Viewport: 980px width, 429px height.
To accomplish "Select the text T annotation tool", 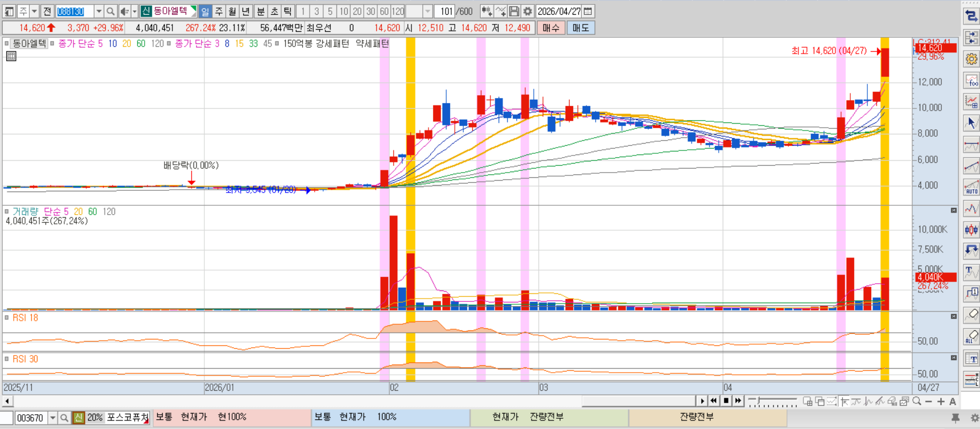I will point(971,272).
